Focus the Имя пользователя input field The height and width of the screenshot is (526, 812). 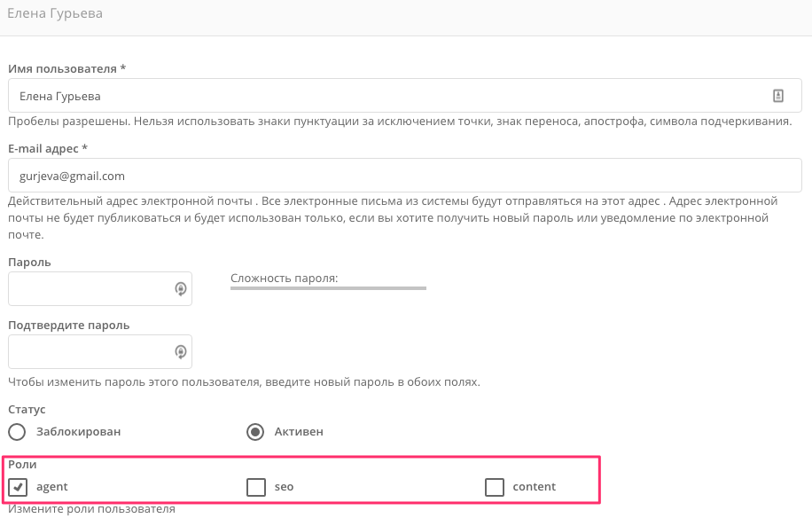click(x=405, y=95)
